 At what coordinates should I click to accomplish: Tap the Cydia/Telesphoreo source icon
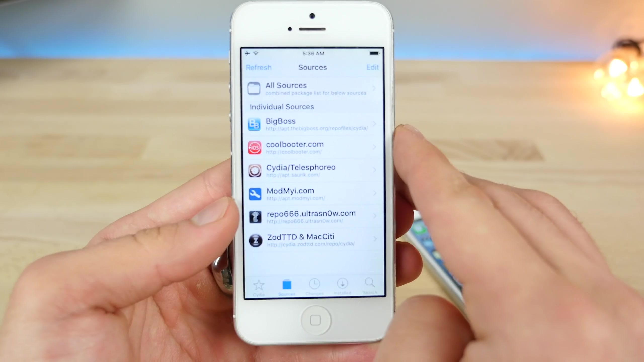click(254, 170)
